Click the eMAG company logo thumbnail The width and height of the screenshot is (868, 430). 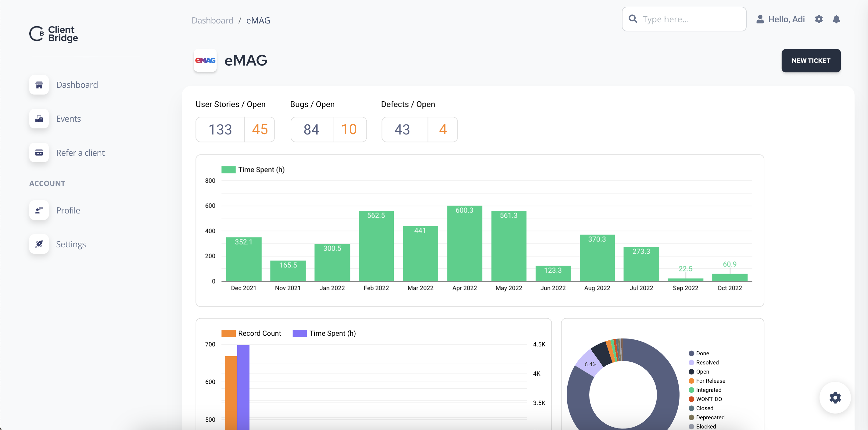tap(205, 60)
